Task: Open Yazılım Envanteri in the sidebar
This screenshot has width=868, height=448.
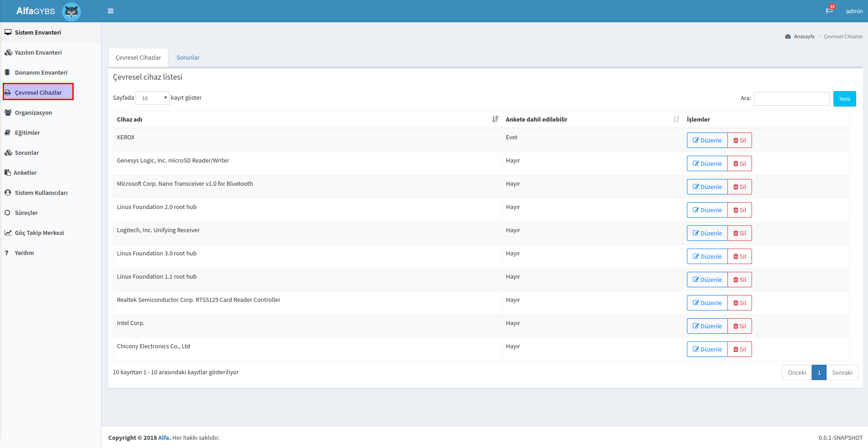Action: [50, 52]
